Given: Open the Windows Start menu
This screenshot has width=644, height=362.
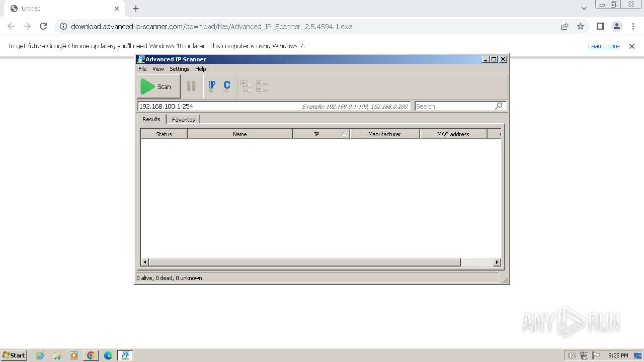Looking at the screenshot, I should point(14,355).
